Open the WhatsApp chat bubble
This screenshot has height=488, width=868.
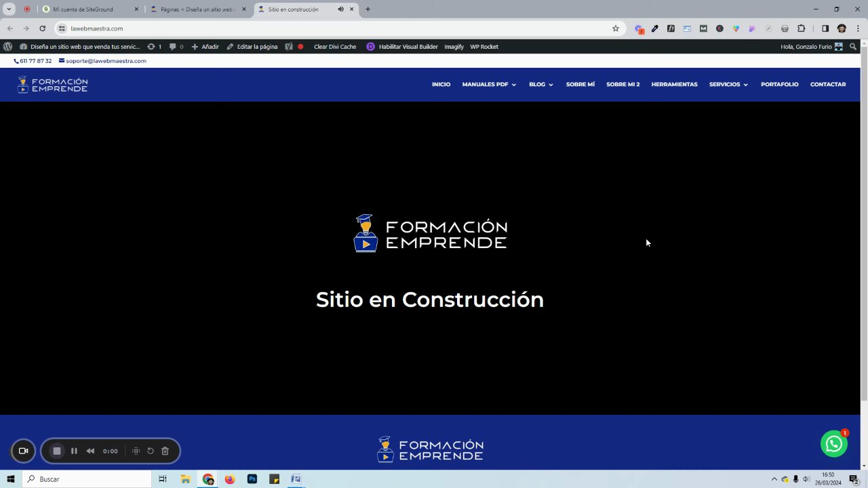(833, 444)
